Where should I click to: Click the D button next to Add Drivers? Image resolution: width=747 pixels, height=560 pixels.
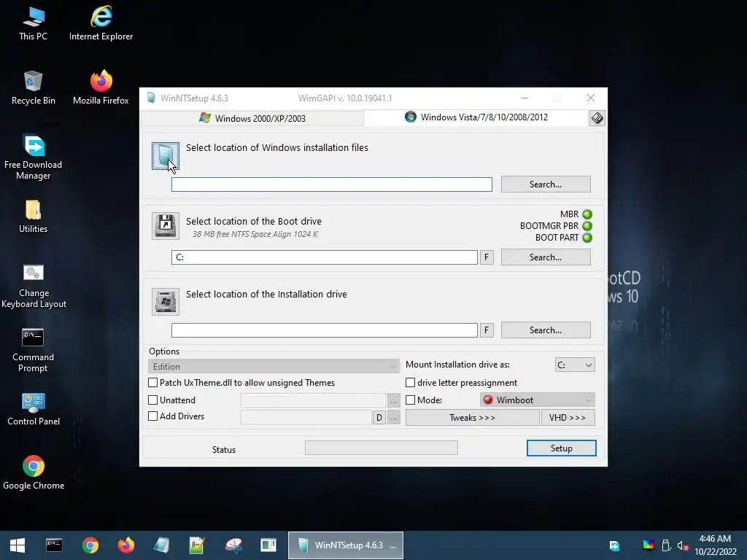[379, 418]
